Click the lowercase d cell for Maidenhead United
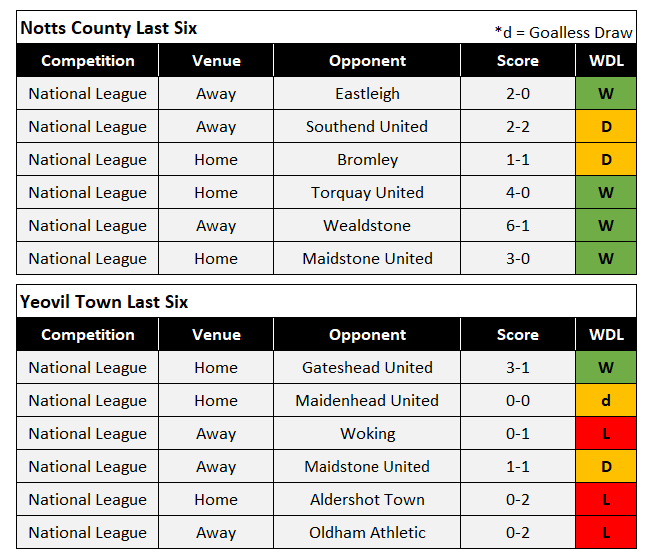The image size is (653, 559). tap(606, 401)
